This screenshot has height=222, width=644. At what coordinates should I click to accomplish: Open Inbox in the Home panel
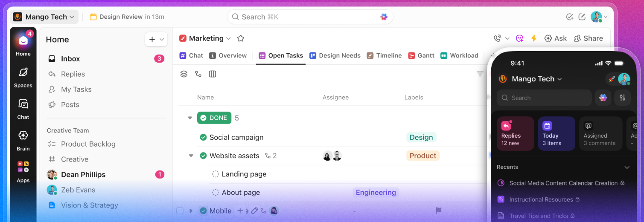pyautogui.click(x=70, y=59)
